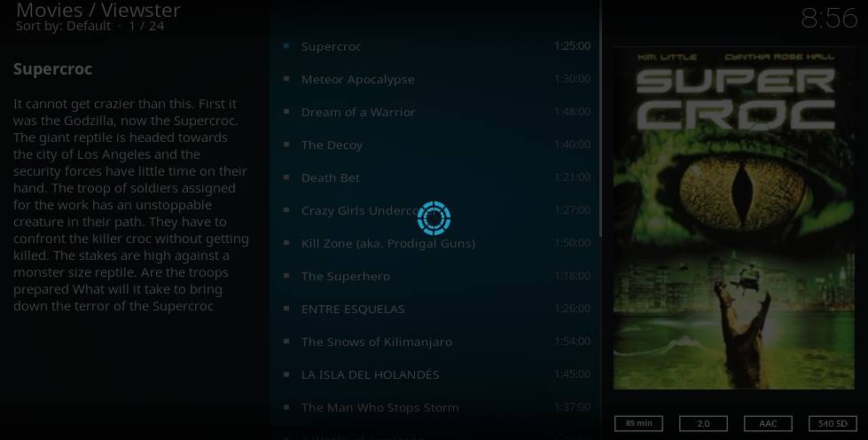This screenshot has width=868, height=440.
Task: Select The Decoy movie
Action: [434, 145]
